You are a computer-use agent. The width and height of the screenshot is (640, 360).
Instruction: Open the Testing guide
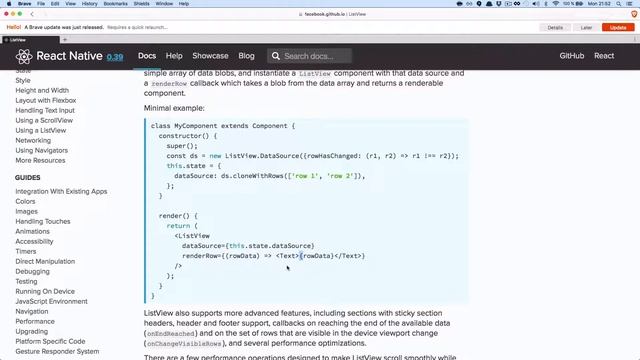tap(26, 281)
